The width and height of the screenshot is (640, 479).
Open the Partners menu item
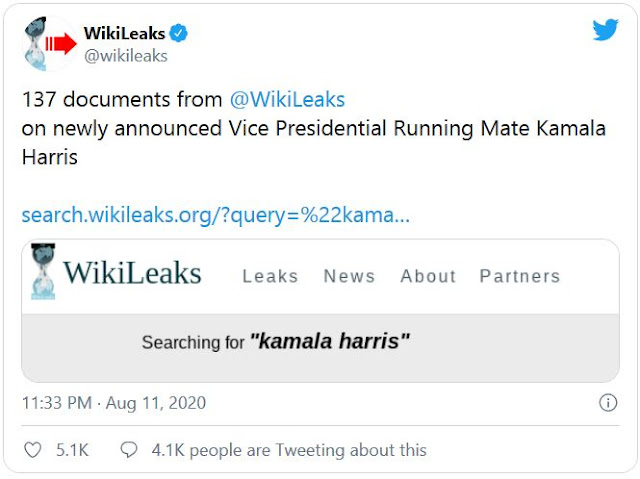pos(519,277)
